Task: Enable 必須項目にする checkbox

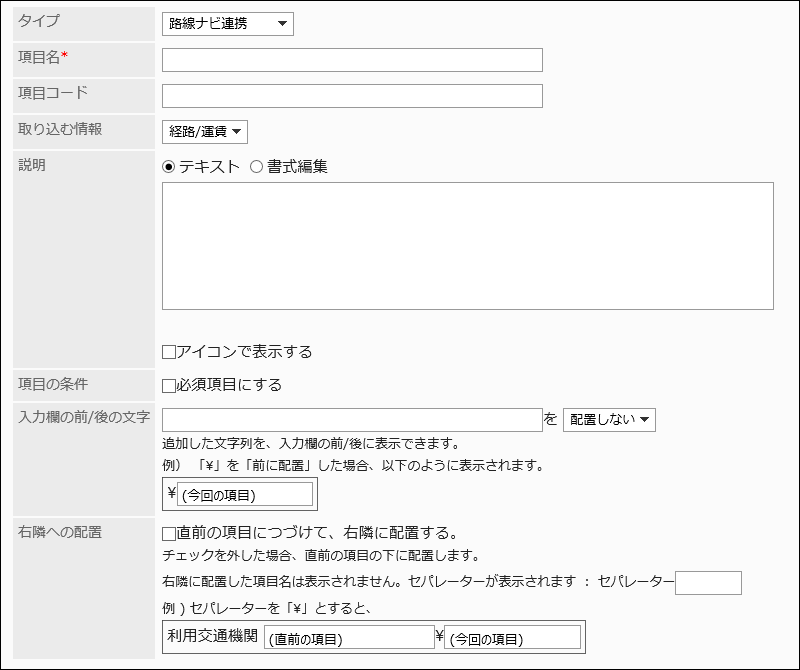Action: (169, 385)
